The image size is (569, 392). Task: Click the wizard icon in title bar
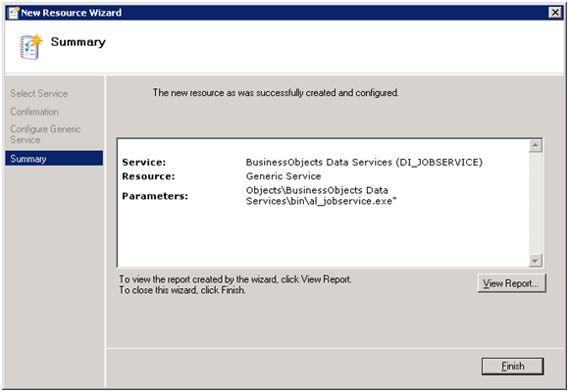(14, 13)
